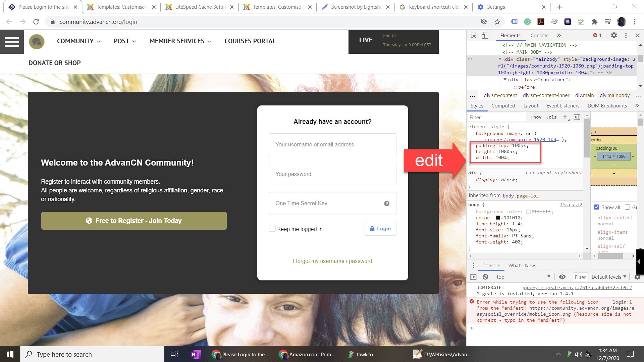Viewport: 644px width, 362px height.
Task: Open the console live expression eye icon
Action: click(562, 277)
